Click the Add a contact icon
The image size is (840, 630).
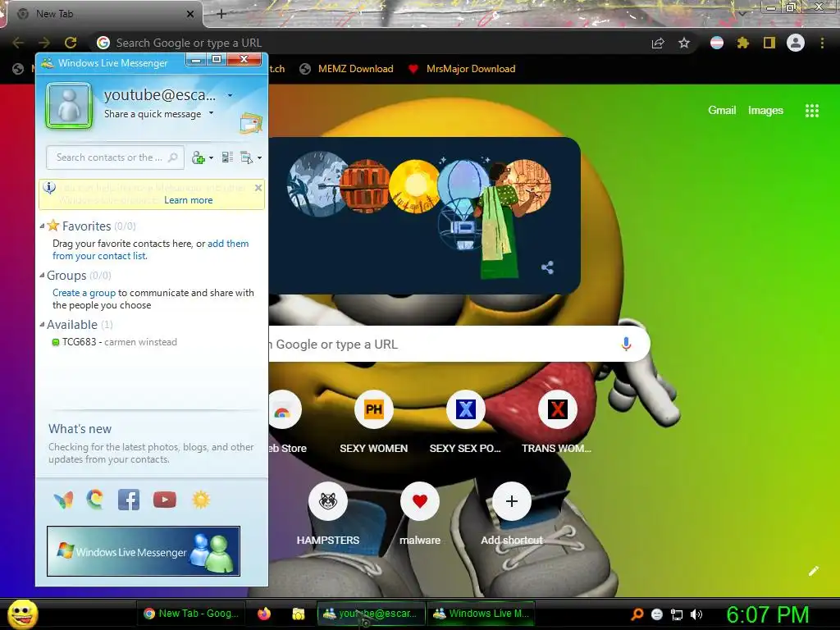tap(199, 157)
